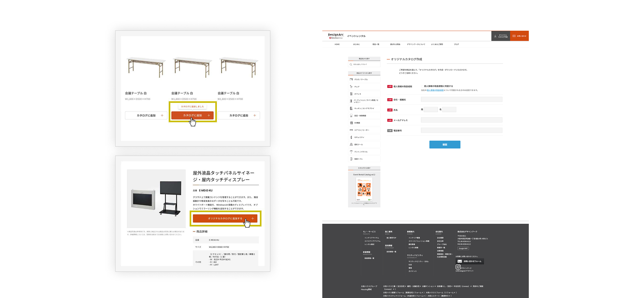Open the Instagram icon in the footer
This screenshot has width=644, height=298.
tap(458, 267)
